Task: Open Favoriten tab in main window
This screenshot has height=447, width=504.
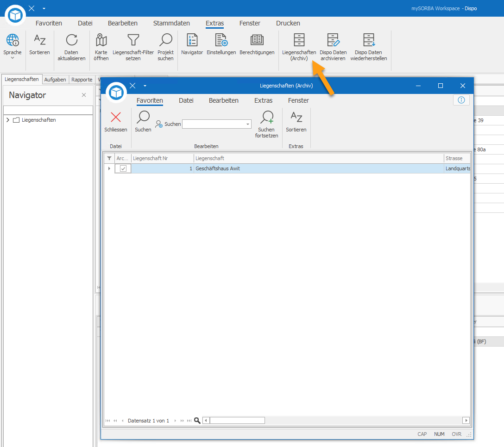Action: pyautogui.click(x=49, y=23)
